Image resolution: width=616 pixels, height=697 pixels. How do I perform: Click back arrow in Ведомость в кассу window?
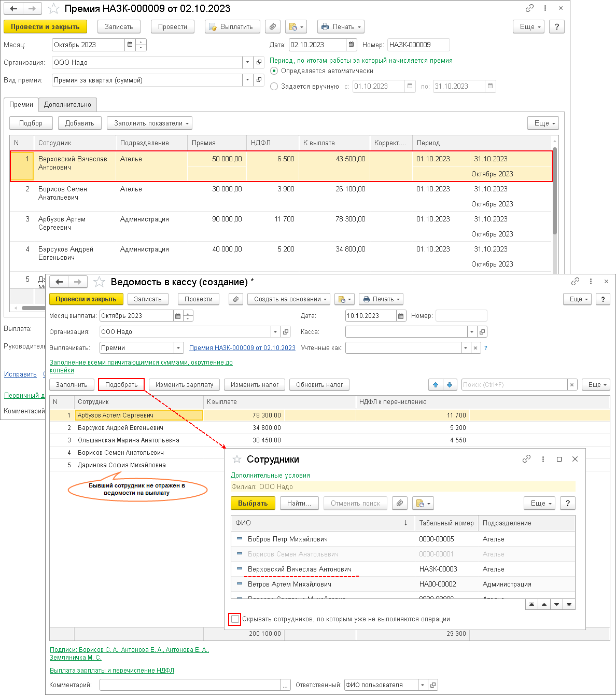[x=60, y=282]
